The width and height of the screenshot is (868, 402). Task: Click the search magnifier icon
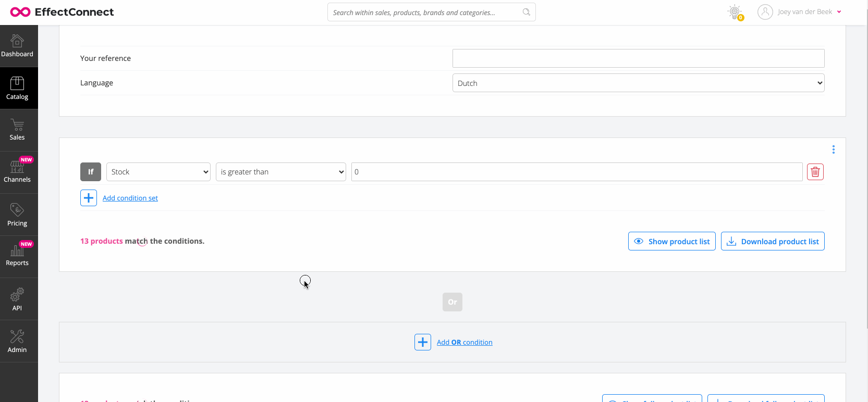526,12
